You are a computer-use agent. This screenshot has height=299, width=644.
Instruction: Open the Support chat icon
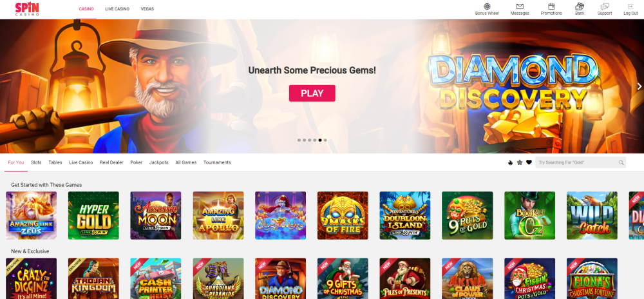pyautogui.click(x=605, y=6)
